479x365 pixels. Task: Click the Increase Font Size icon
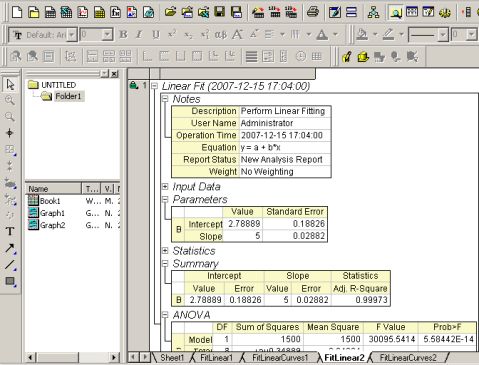click(x=237, y=34)
